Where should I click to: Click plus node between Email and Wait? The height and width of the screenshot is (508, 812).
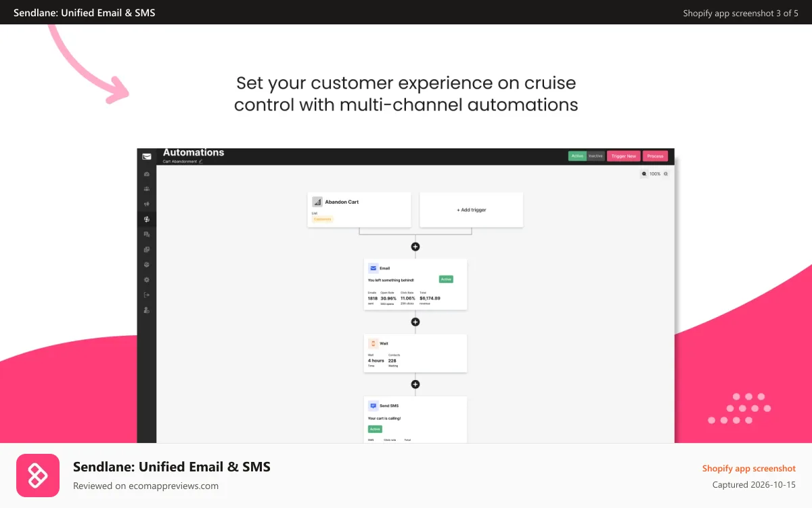pyautogui.click(x=415, y=322)
